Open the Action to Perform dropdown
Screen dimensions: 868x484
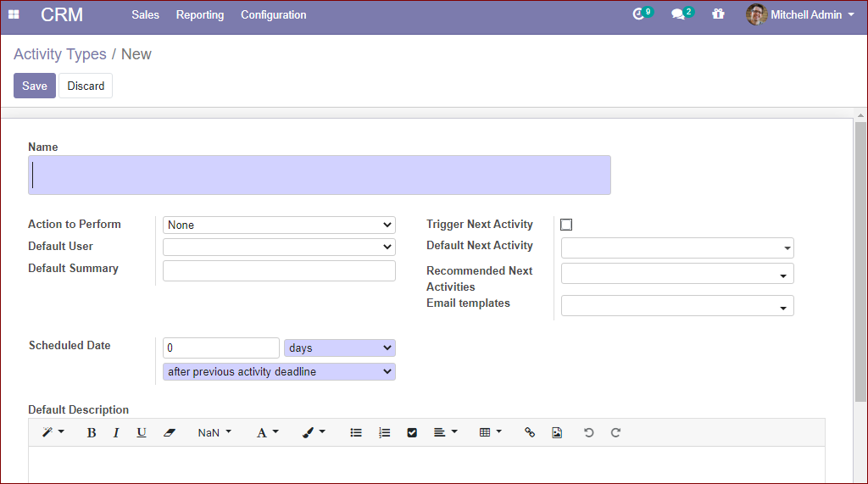(x=279, y=225)
